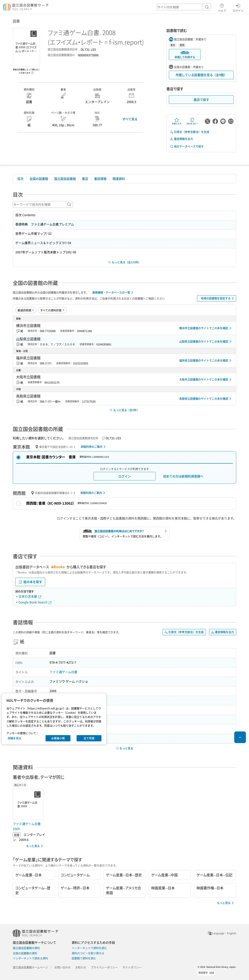Select theme tag 映画著作権--日本
Image resolution: width=249 pixels, height=980 pixels.
215,890
